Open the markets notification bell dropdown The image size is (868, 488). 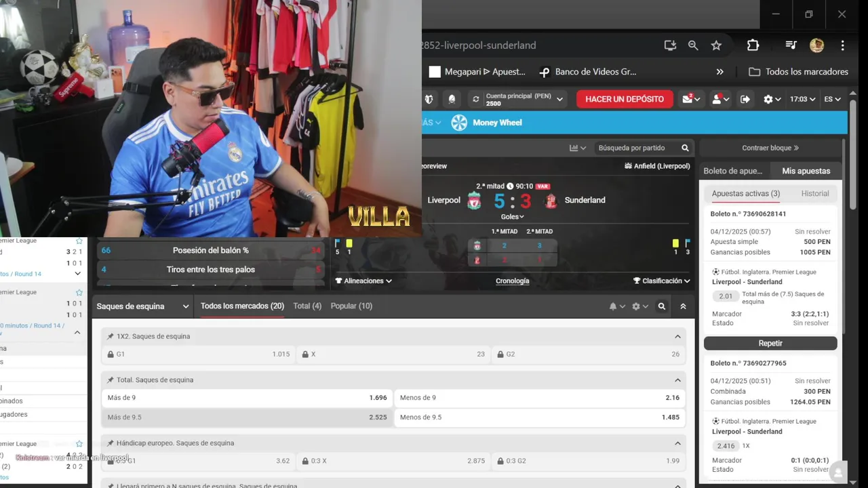616,306
